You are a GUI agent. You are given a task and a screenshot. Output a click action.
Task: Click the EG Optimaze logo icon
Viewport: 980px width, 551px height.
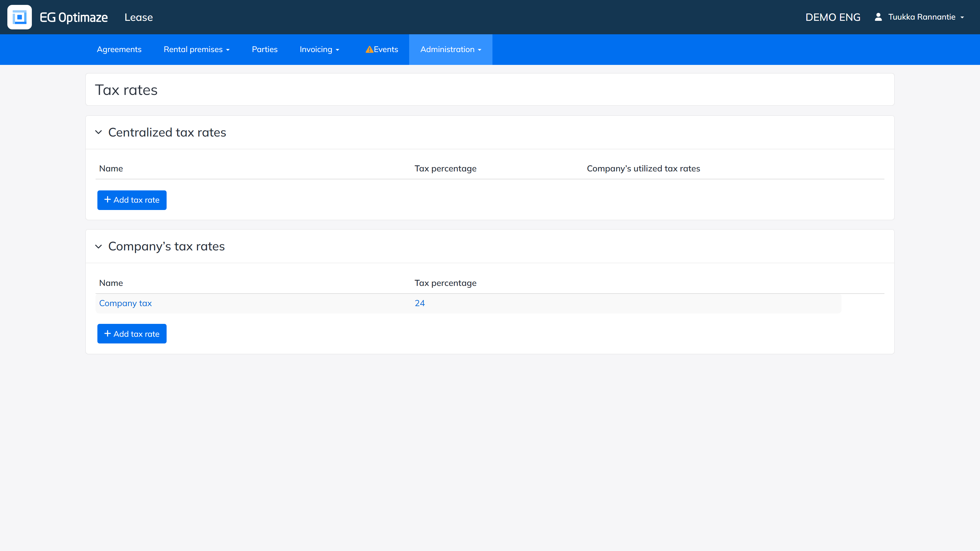click(19, 17)
